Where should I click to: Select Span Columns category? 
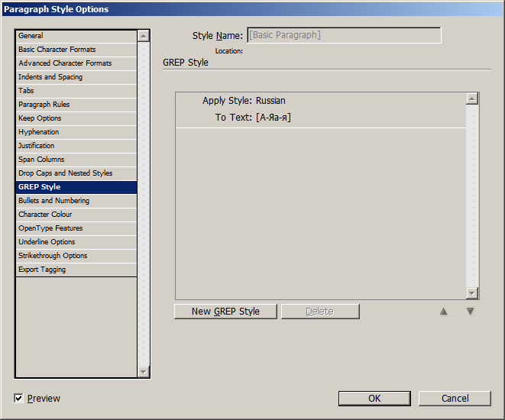point(76,160)
